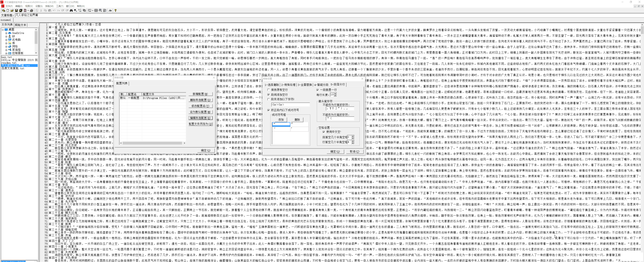Viewport: 644px width, 262px height.
Task: Select the 一般配置 row in config list
Action: point(153,98)
